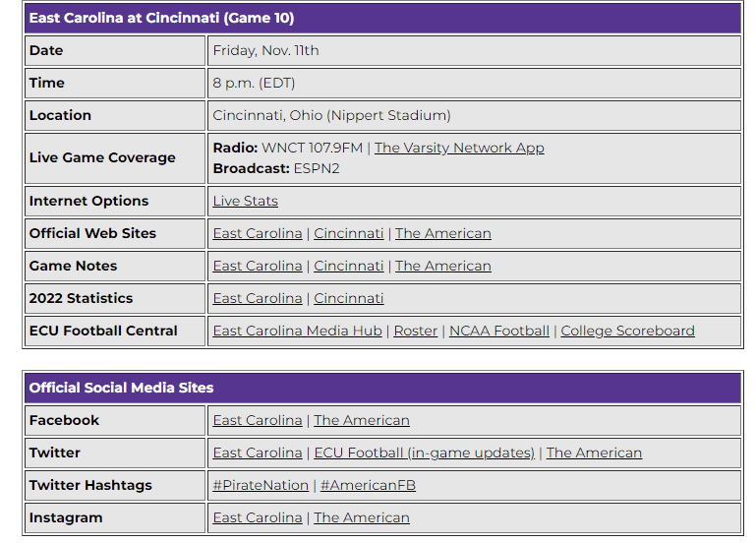This screenshot has height=543, width=756.
Task: Open The American game notes link
Action: (x=443, y=266)
